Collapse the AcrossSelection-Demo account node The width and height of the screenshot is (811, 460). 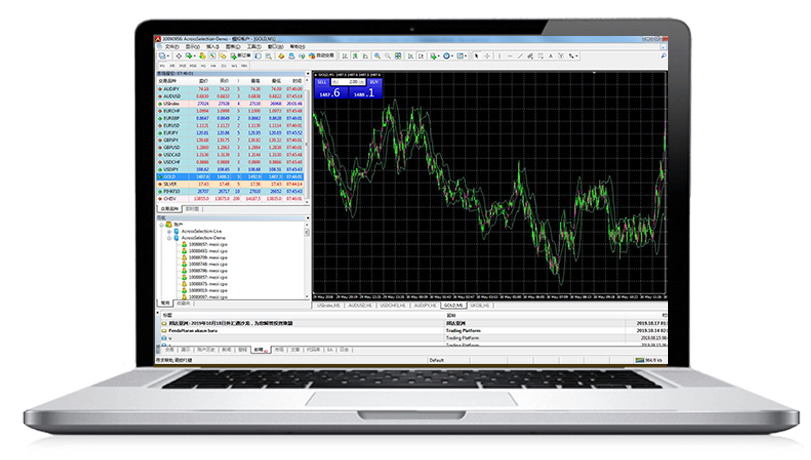(x=168, y=236)
